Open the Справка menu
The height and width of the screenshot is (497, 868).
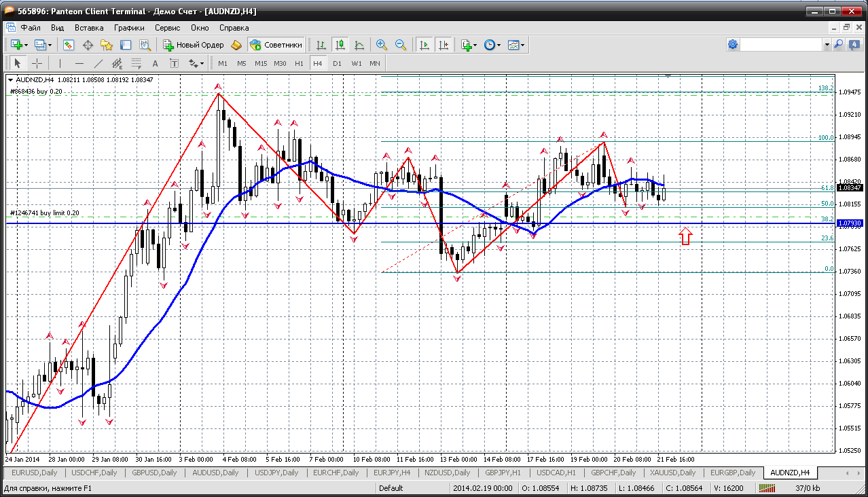[234, 28]
